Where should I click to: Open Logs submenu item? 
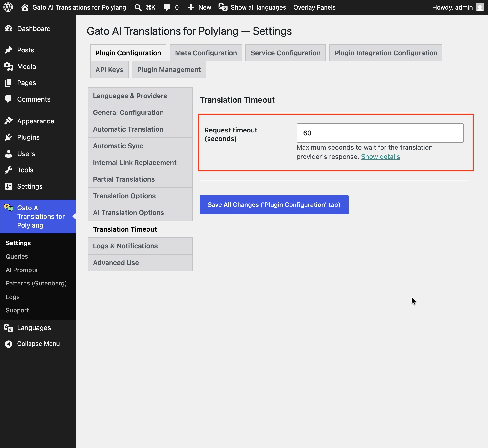(13, 297)
